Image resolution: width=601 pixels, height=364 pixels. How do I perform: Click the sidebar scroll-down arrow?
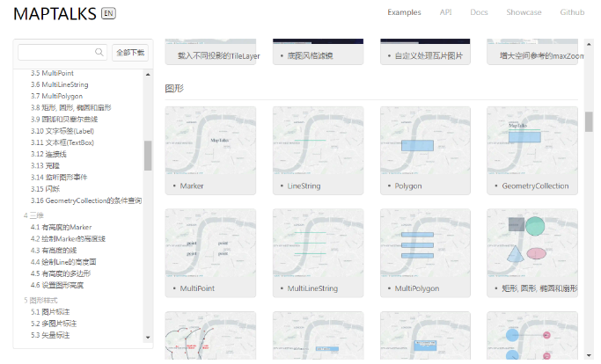click(148, 338)
